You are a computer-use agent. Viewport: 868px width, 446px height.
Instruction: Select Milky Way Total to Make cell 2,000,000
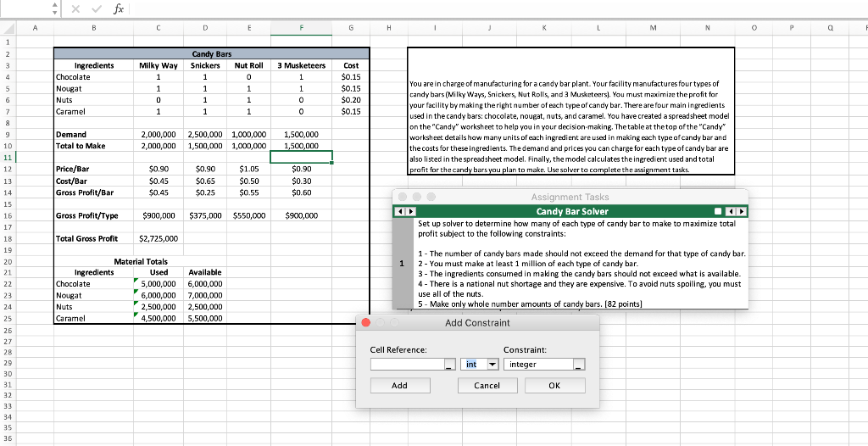(159, 146)
